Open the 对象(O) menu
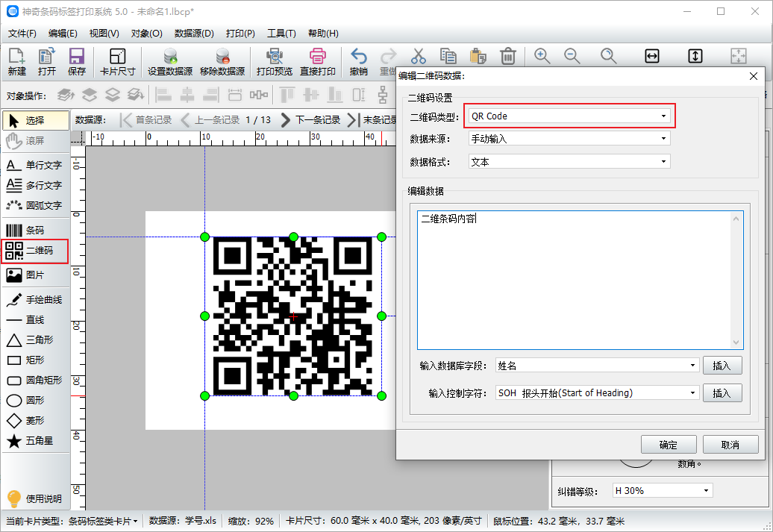This screenshot has height=532, width=773. (x=146, y=33)
